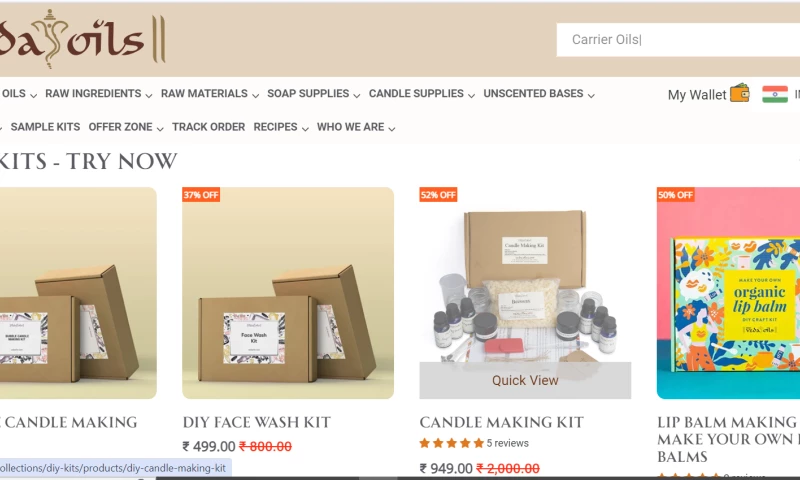Open the VedaOils logo homepage

pyautogui.click(x=83, y=39)
